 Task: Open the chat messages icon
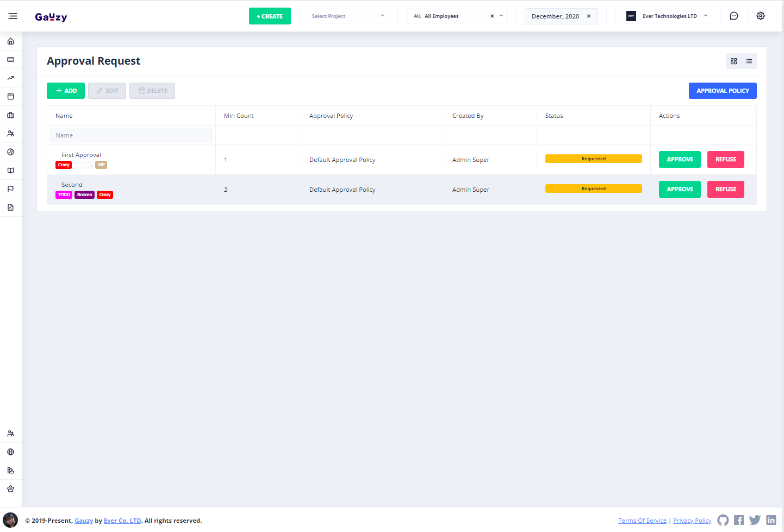(733, 16)
